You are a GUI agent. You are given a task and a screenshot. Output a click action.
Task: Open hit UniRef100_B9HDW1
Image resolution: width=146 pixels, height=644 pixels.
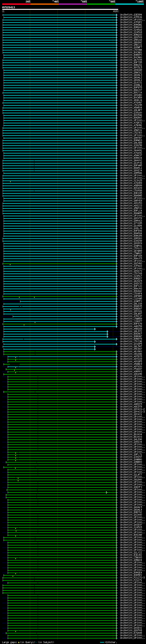pyautogui.click(x=131, y=25)
